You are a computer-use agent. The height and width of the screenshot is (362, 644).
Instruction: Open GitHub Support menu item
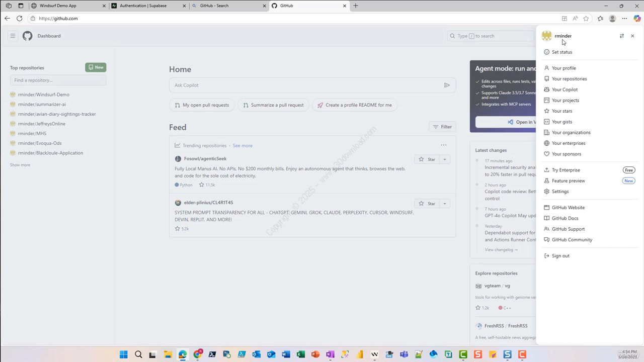coord(589,229)
